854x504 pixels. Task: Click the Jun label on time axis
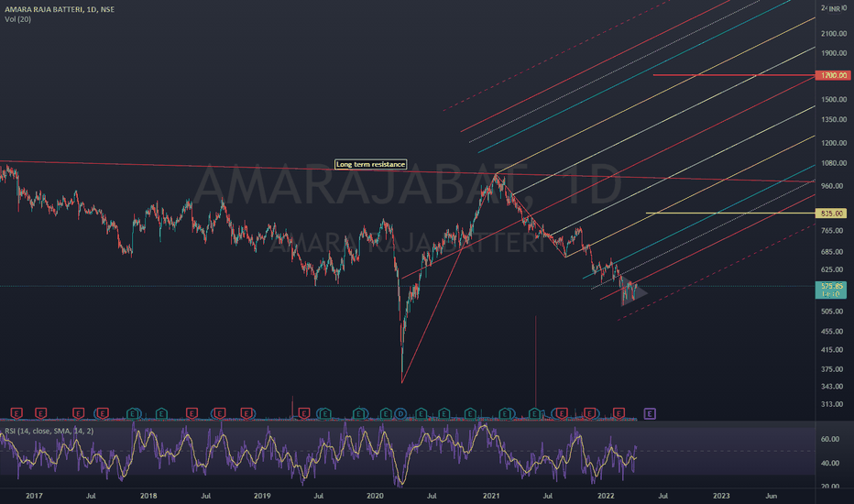coord(772,496)
